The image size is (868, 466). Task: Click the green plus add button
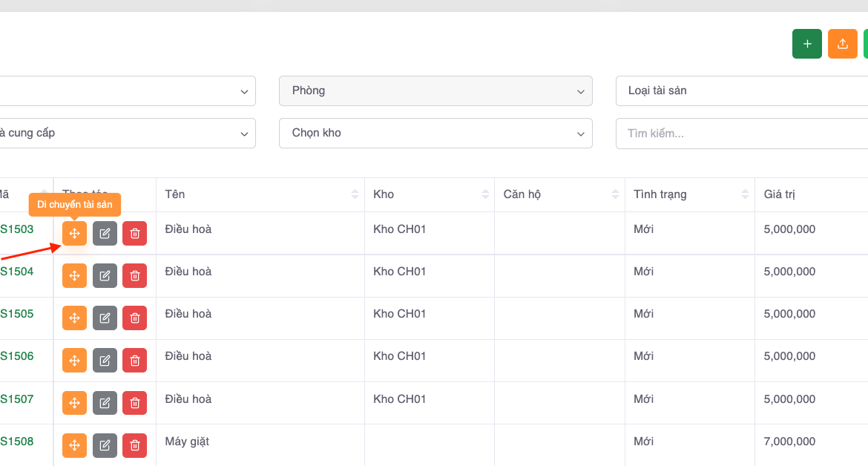(806, 44)
